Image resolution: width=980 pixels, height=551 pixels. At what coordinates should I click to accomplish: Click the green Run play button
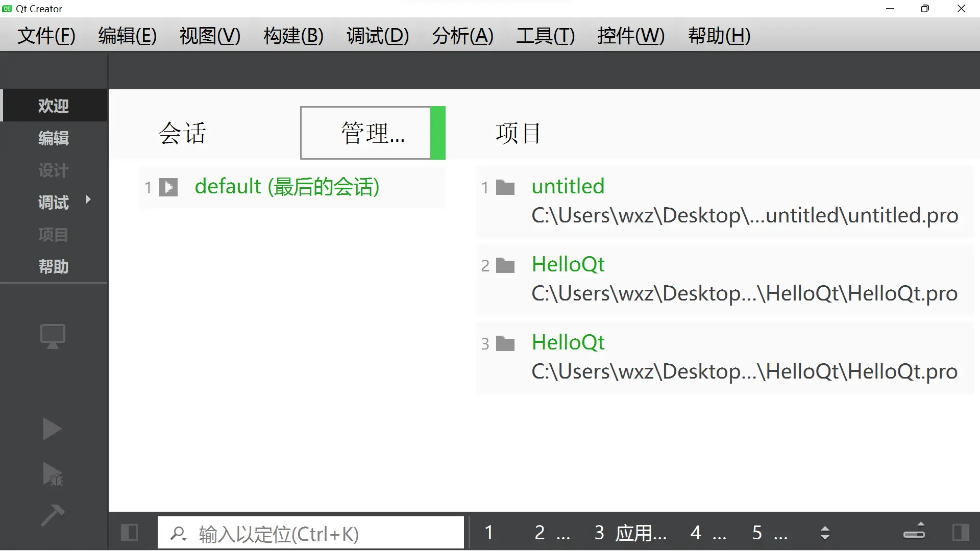[x=52, y=429]
